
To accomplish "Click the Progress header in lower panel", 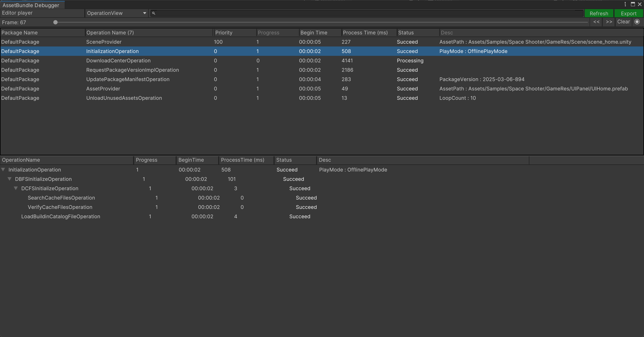I will [x=155, y=160].
